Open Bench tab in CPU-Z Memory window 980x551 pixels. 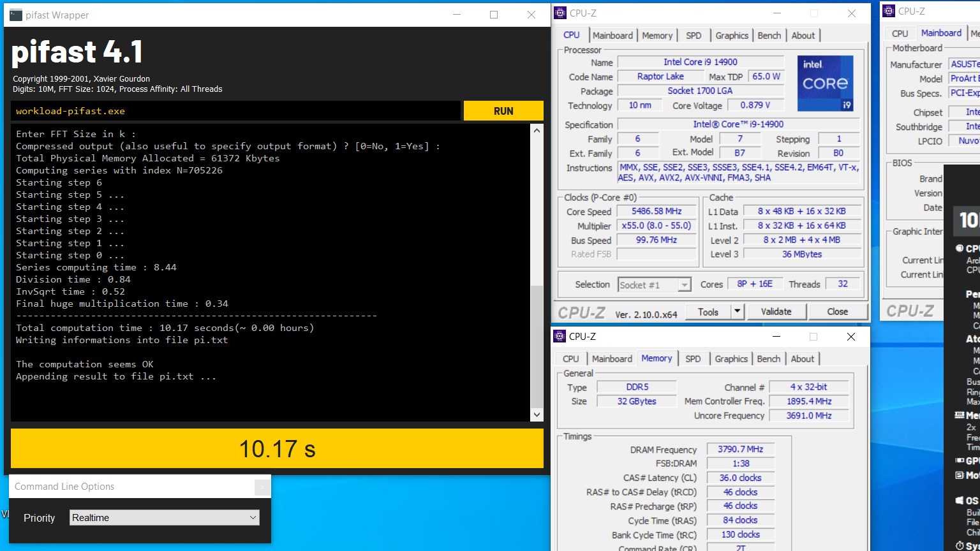[769, 358]
